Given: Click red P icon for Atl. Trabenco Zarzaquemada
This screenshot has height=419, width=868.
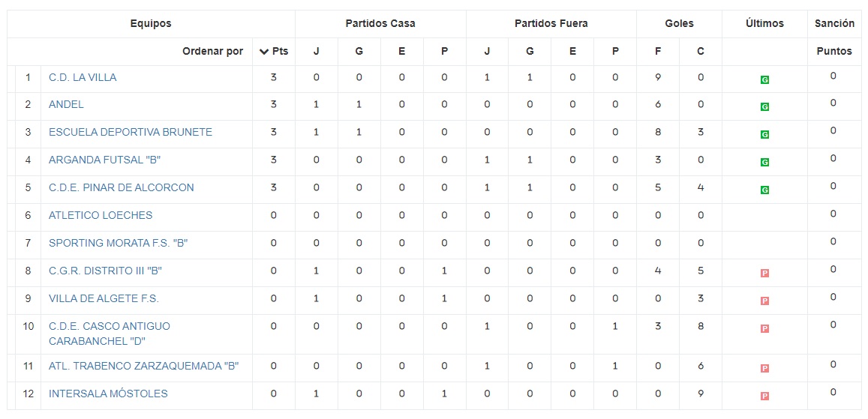Looking at the screenshot, I should click(764, 368).
